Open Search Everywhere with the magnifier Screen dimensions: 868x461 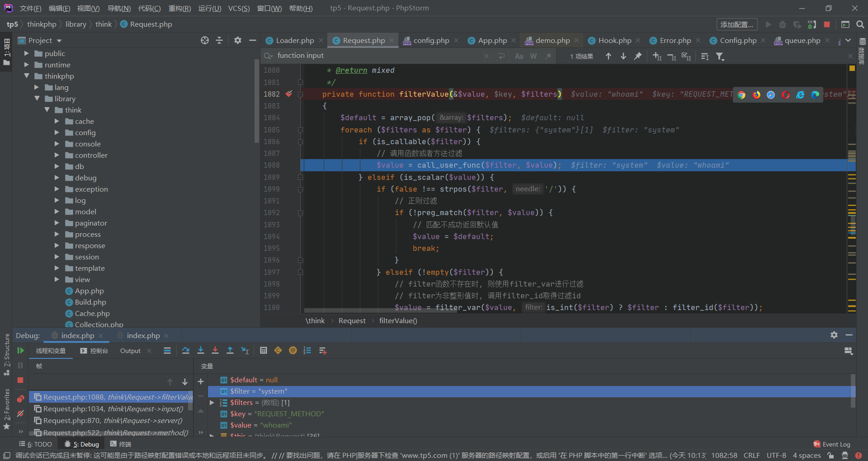click(x=860, y=24)
